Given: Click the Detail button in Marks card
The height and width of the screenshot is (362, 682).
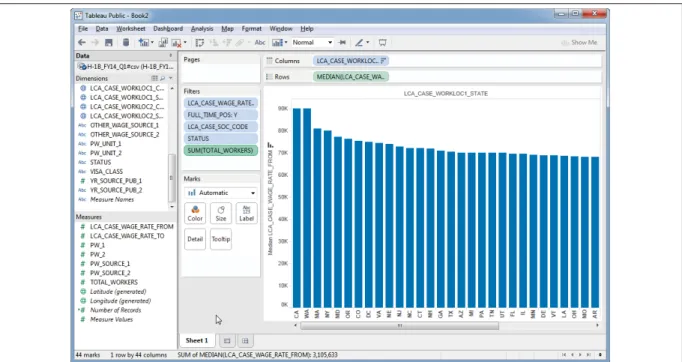Looking at the screenshot, I should click(195, 239).
